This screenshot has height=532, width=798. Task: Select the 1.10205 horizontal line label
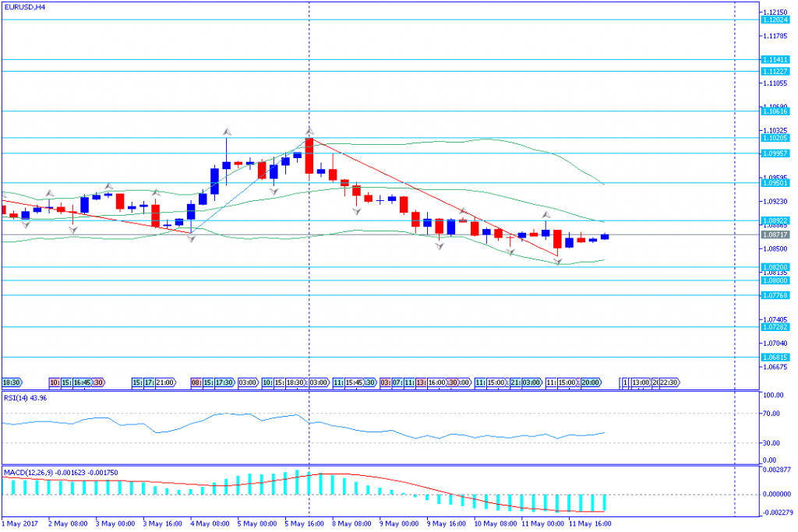coord(775,138)
